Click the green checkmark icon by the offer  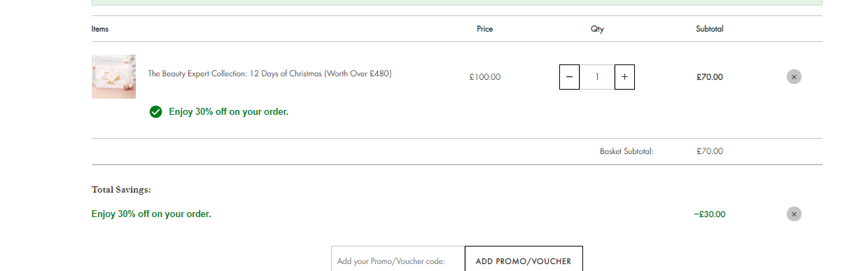click(155, 111)
